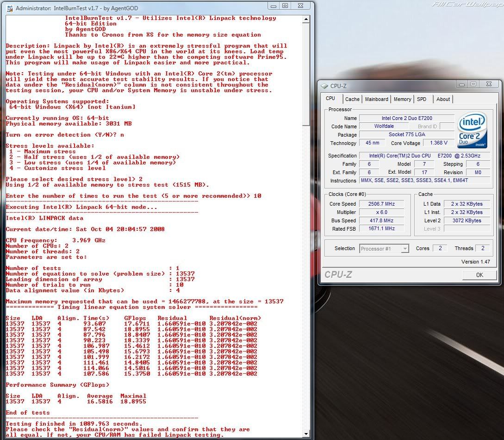The image size is (504, 440).
Task: Click the Ext. Model value 17
Action: [424, 172]
